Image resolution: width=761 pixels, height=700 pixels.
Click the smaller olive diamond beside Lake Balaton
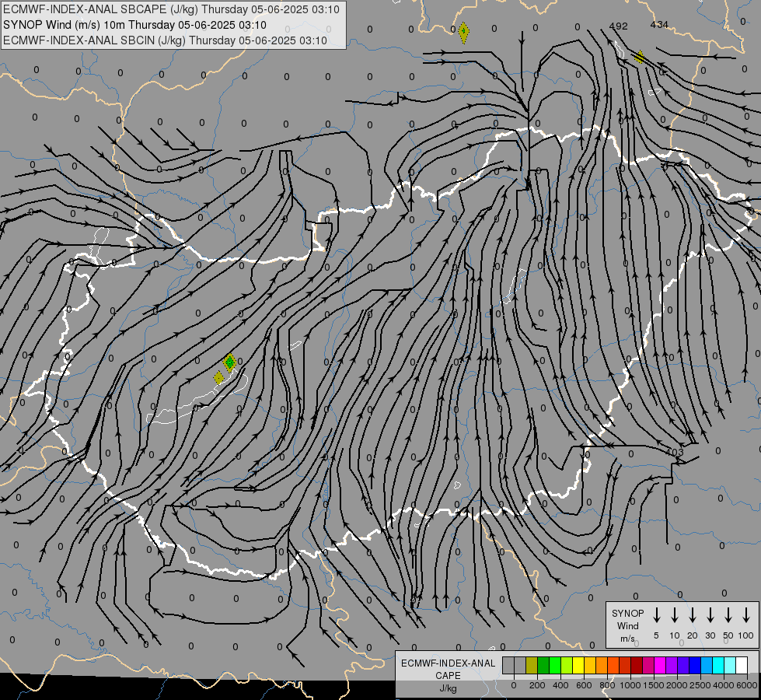(x=219, y=377)
